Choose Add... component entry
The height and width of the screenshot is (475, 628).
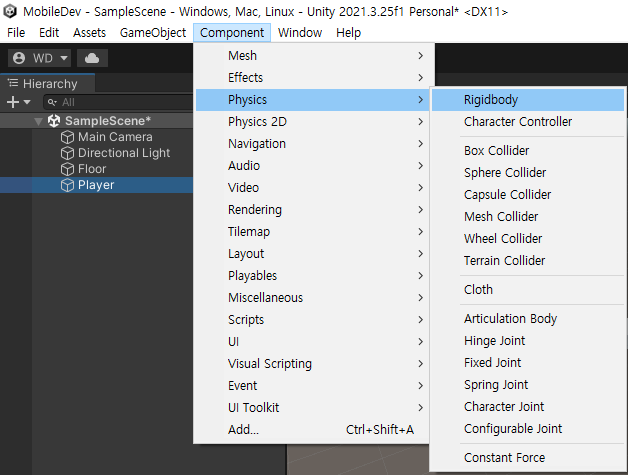312,430
